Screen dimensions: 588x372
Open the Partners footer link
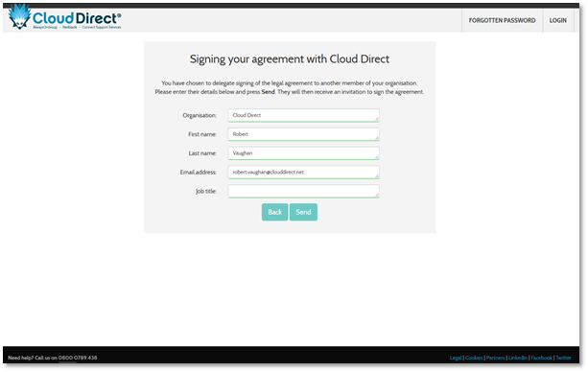point(495,358)
